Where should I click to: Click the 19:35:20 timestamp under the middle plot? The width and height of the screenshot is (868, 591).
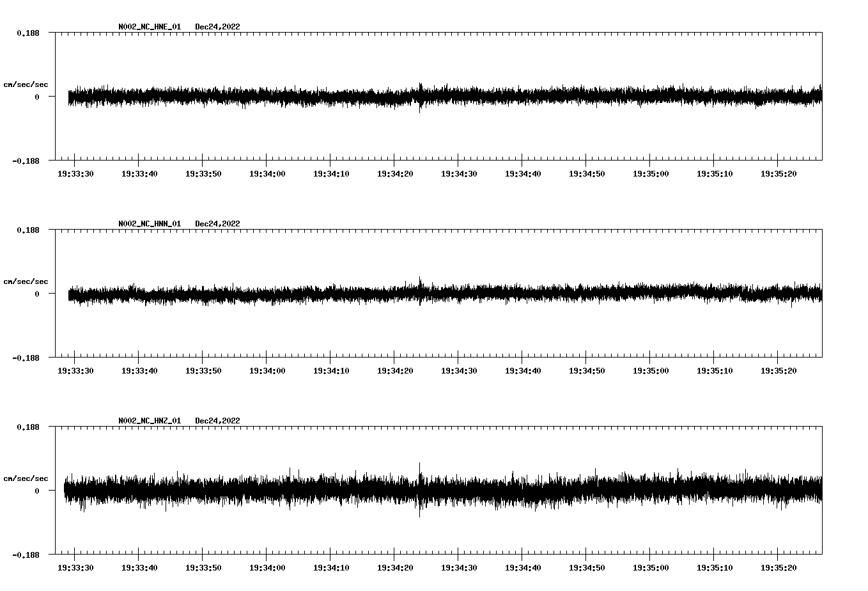click(779, 370)
